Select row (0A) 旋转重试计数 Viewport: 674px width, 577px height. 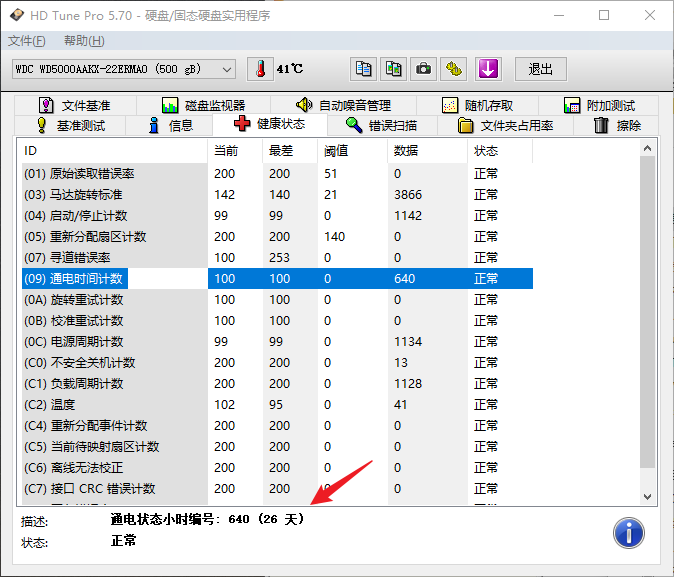277,300
